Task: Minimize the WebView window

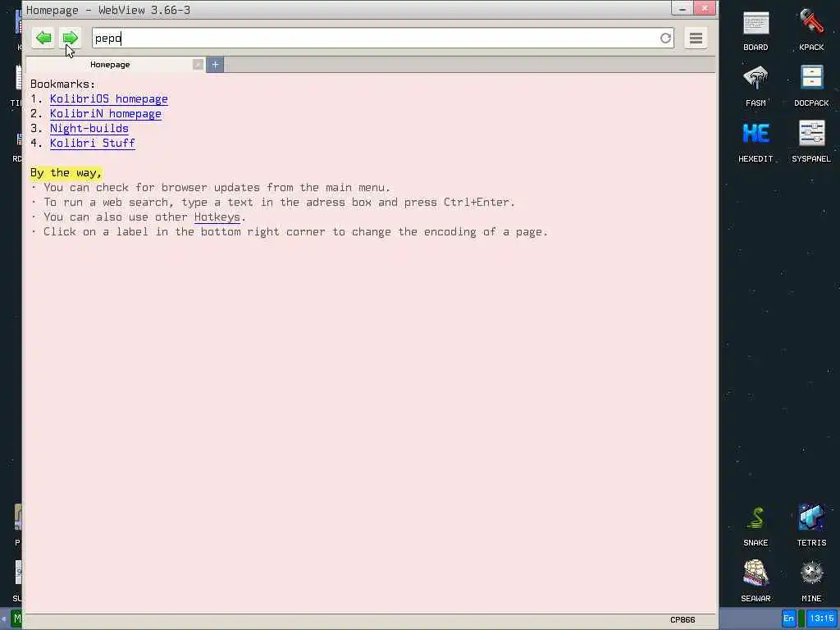Action: point(682,8)
